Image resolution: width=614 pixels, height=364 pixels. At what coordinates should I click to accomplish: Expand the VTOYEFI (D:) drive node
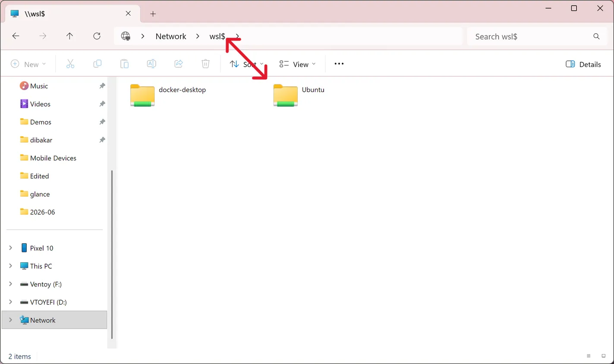tap(10, 302)
